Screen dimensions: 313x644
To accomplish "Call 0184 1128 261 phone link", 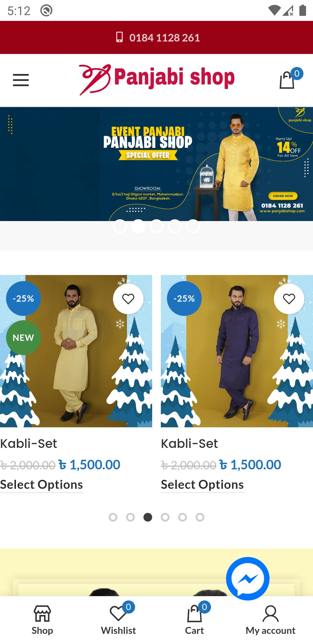I will [x=165, y=38].
